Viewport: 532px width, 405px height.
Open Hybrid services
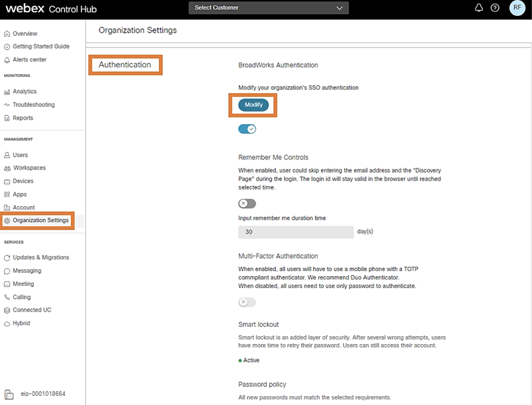[21, 323]
